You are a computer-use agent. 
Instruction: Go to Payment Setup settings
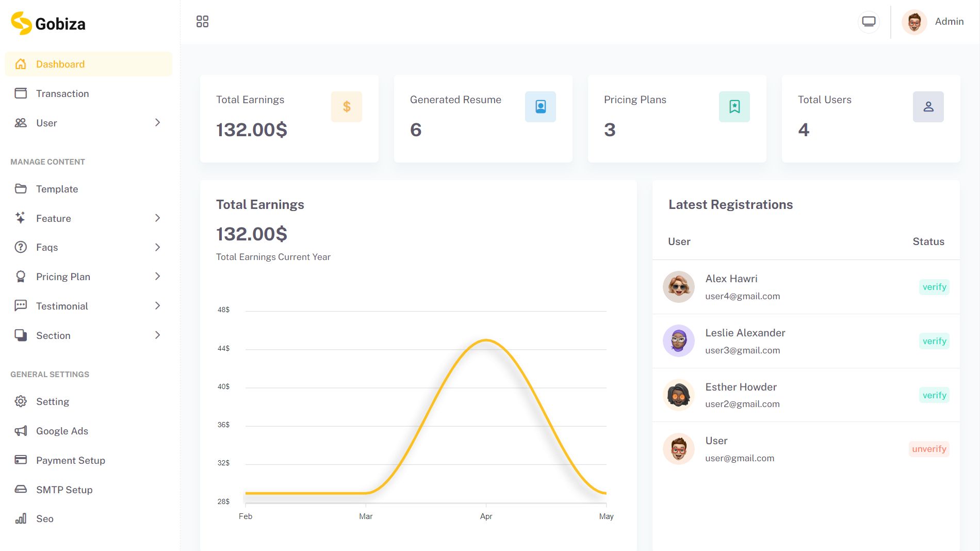point(70,460)
